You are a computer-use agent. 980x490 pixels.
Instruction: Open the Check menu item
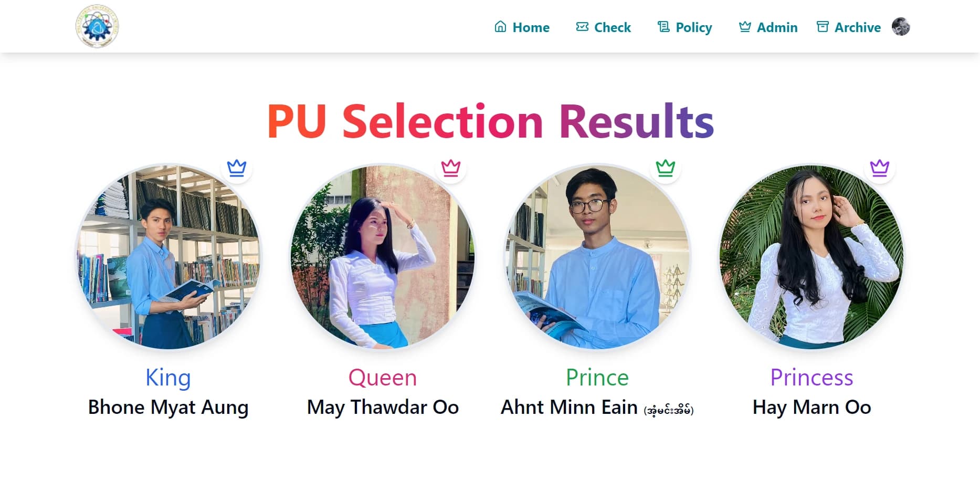coord(612,27)
